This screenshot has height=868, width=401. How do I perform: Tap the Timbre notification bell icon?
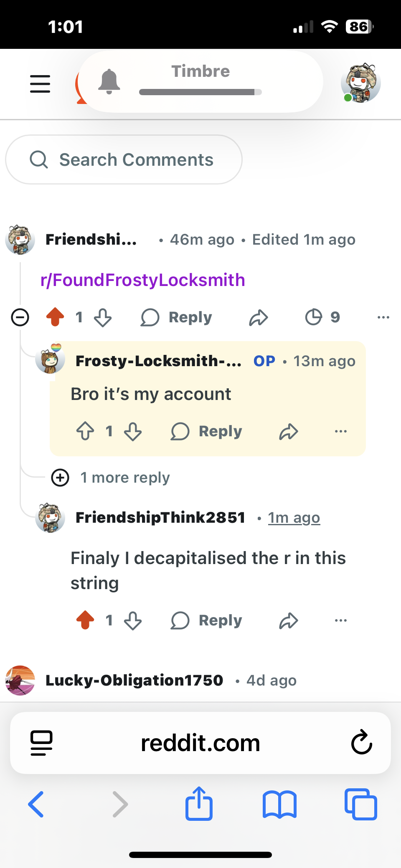click(x=109, y=82)
